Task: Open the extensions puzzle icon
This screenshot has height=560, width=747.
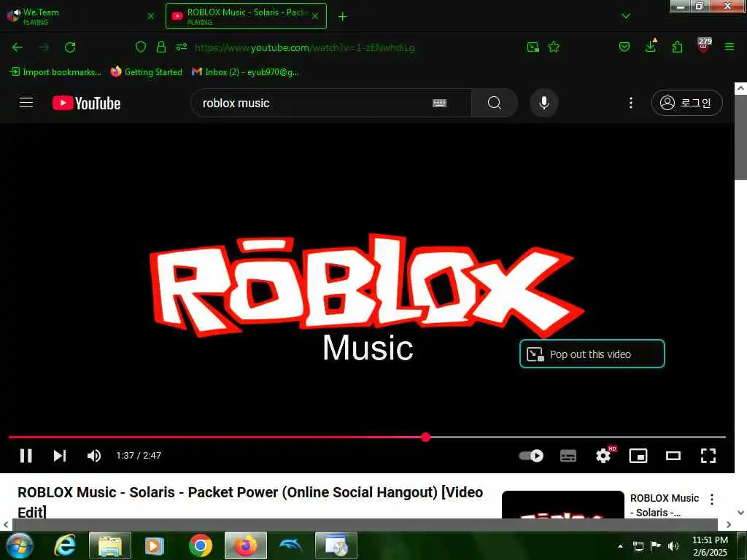Action: (x=677, y=47)
